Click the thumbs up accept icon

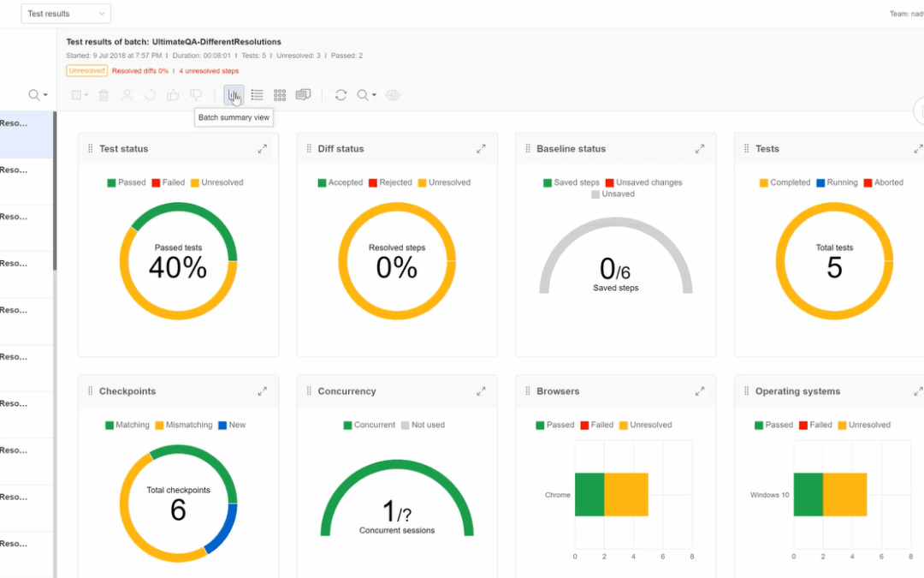pyautogui.click(x=173, y=95)
